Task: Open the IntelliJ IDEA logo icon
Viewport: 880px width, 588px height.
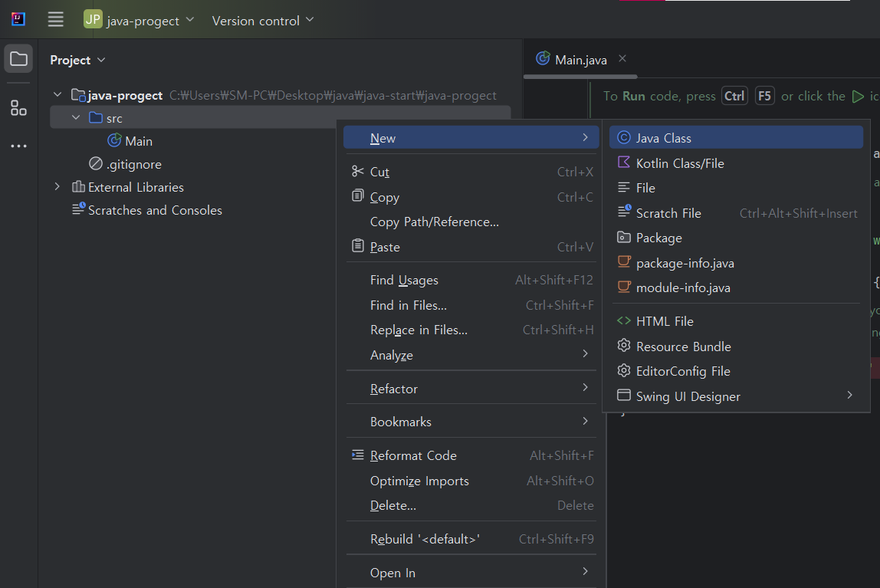Action: tap(18, 20)
